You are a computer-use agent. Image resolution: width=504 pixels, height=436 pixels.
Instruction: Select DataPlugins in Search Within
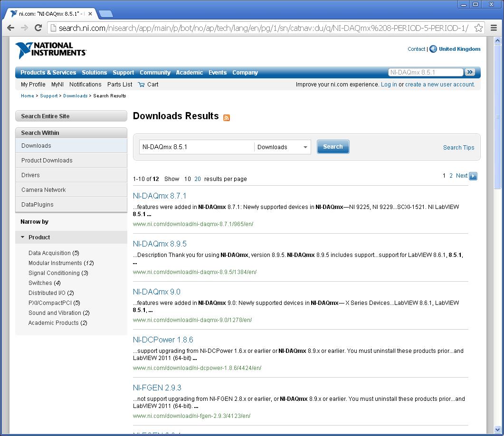(71, 205)
